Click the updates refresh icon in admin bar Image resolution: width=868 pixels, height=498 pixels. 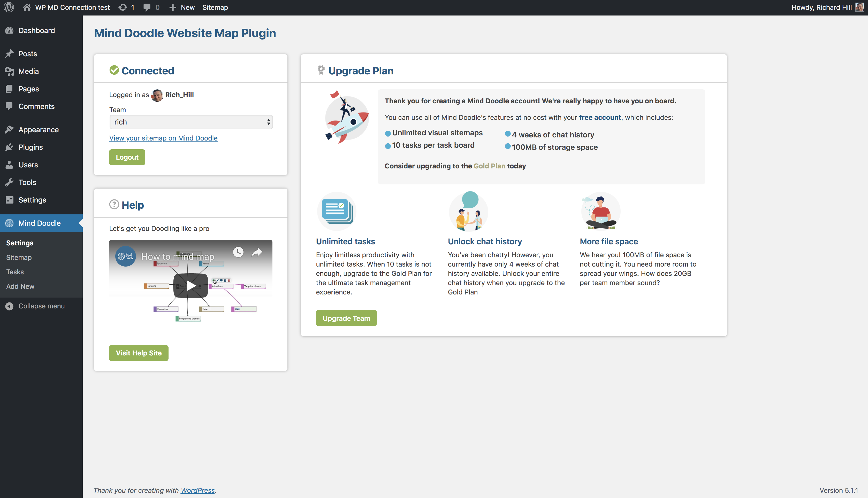(123, 7)
